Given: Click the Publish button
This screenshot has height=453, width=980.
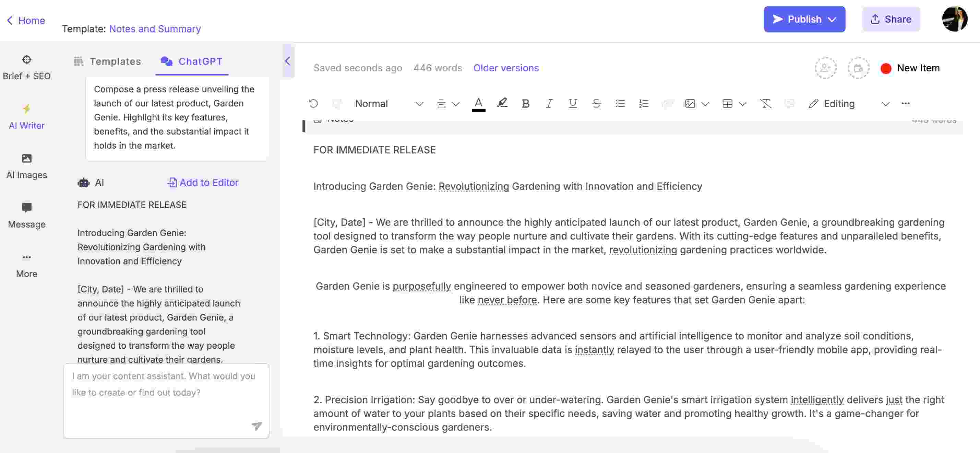Looking at the screenshot, I should [x=804, y=19].
